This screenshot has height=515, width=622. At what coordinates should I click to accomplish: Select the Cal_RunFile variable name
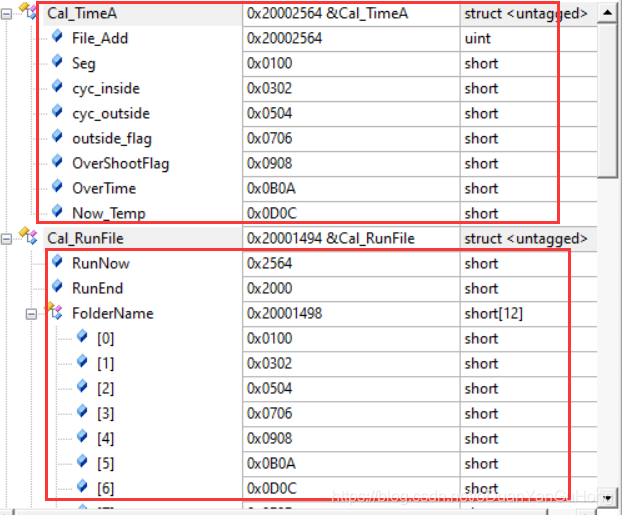pos(85,238)
